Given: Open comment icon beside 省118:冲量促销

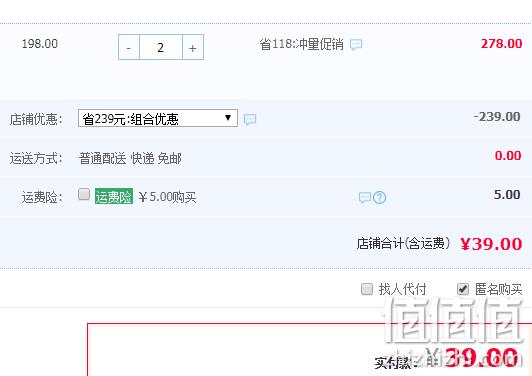Looking at the screenshot, I should pyautogui.click(x=356, y=44).
